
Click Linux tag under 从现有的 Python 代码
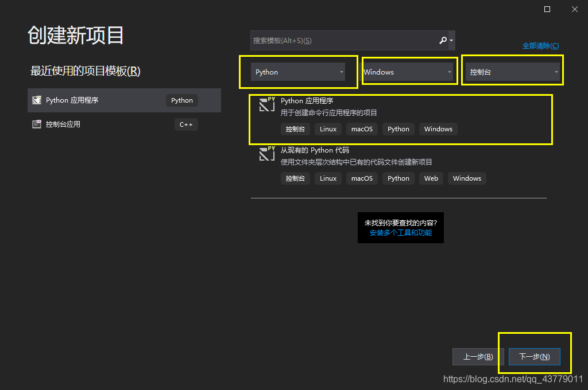click(x=328, y=178)
